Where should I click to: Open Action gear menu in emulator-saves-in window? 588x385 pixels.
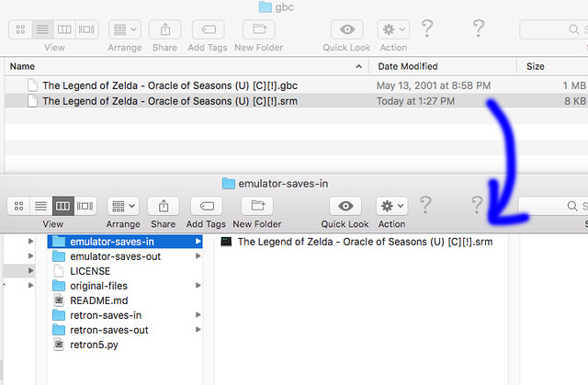click(392, 206)
